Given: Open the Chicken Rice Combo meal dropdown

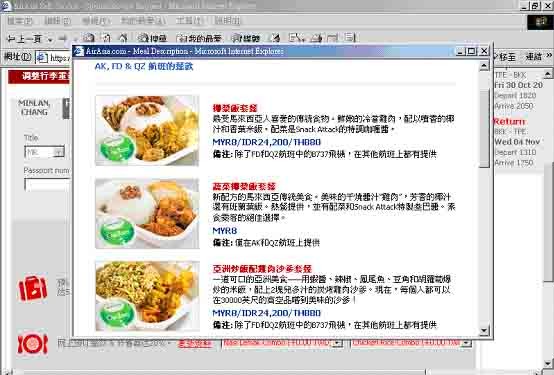Looking at the screenshot, I should pos(411,343).
